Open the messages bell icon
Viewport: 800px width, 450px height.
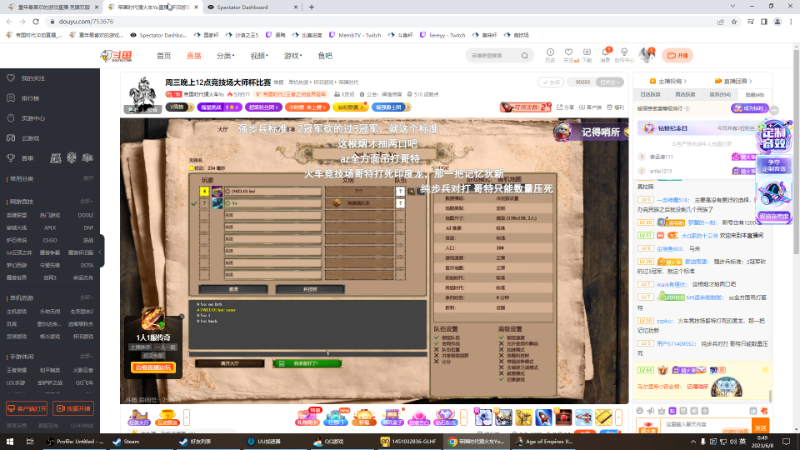[x=605, y=53]
